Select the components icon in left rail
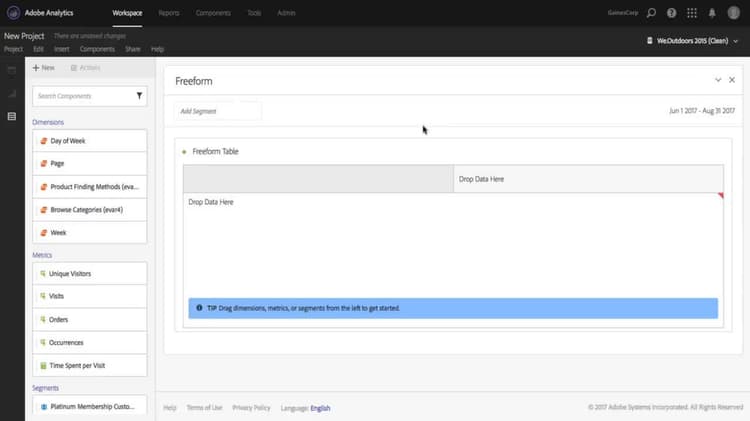The height and width of the screenshot is (421, 750). (x=12, y=116)
